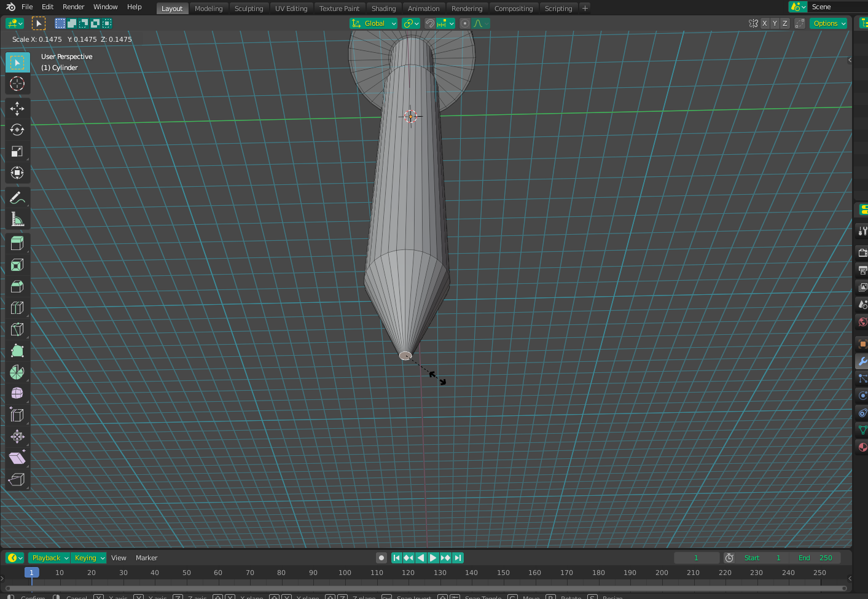Select the Bevel tool
868x599 pixels.
(17, 287)
